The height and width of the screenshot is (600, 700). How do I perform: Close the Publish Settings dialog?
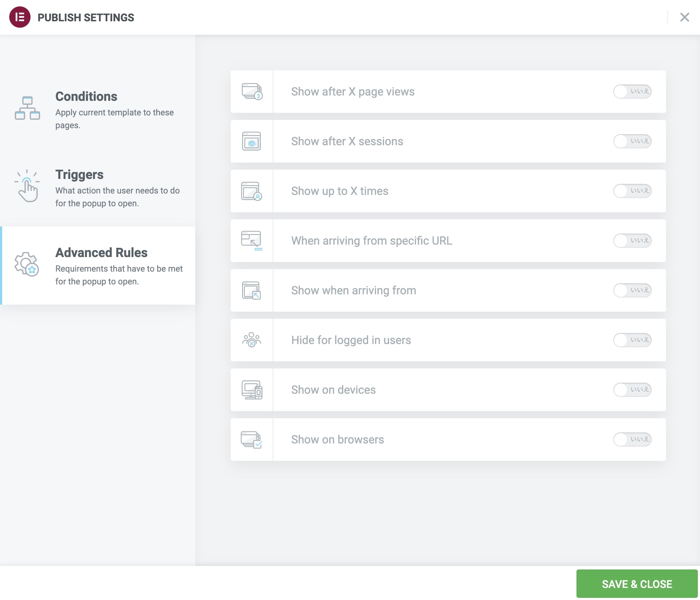[x=684, y=17]
